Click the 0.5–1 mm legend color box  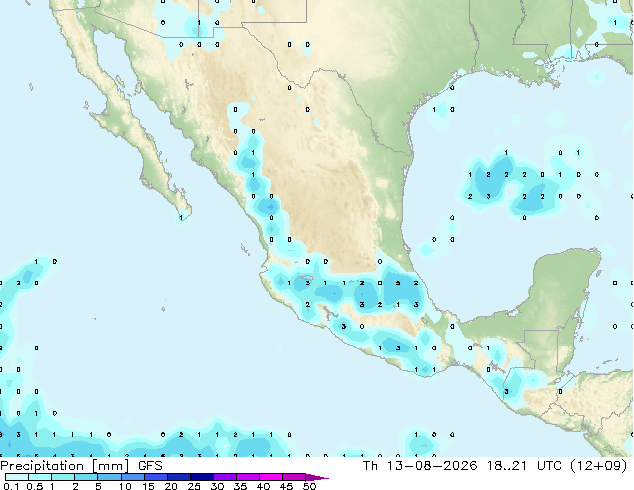(40, 477)
